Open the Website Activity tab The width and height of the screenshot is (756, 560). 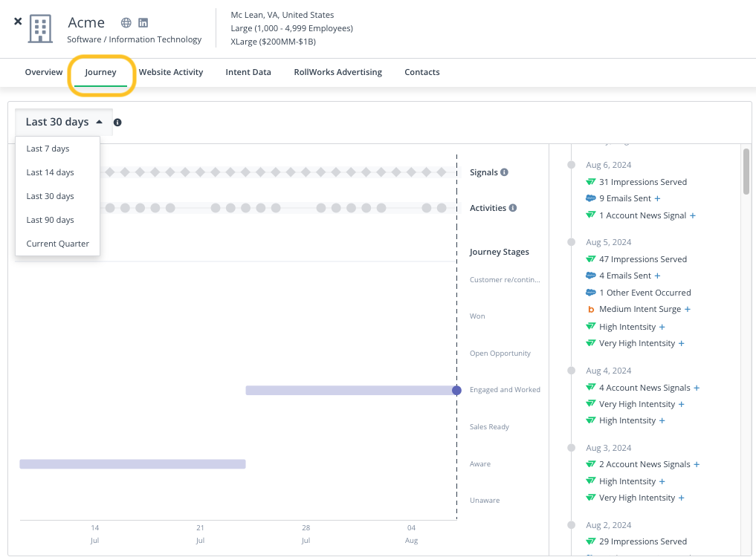point(171,72)
